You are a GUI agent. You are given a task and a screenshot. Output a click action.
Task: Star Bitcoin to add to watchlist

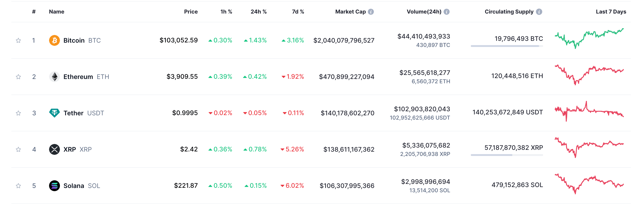tap(18, 40)
